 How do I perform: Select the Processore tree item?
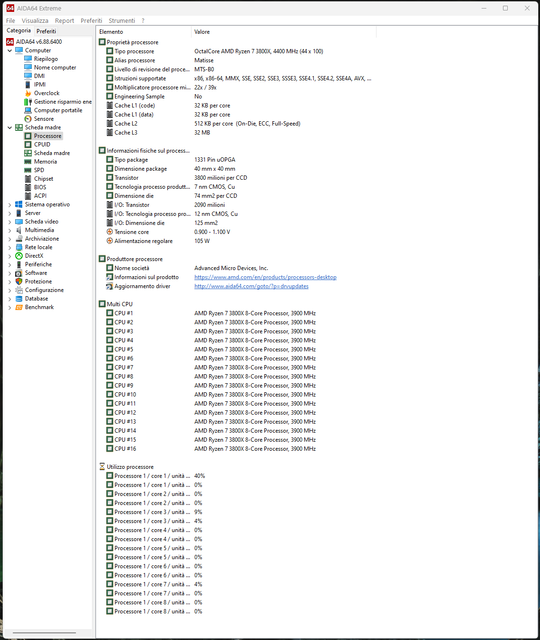(47, 136)
